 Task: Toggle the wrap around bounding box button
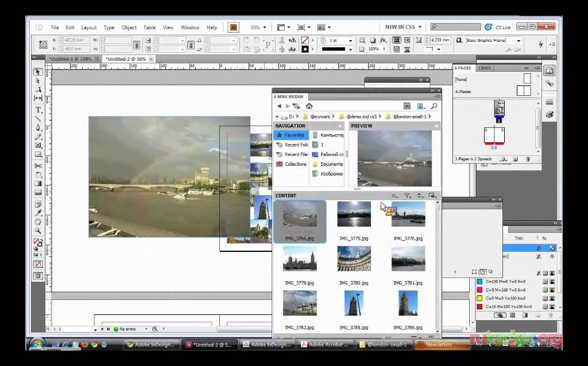pyautogui.click(x=407, y=40)
